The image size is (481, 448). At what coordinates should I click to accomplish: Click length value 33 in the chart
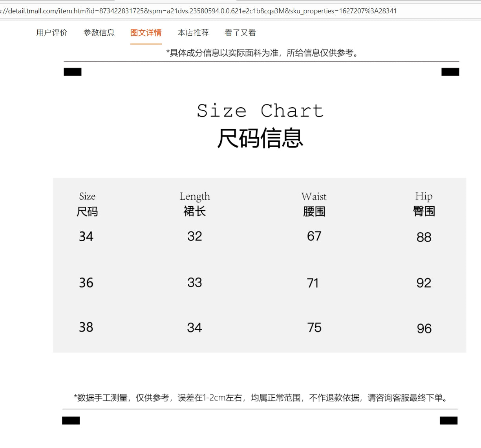(x=194, y=283)
